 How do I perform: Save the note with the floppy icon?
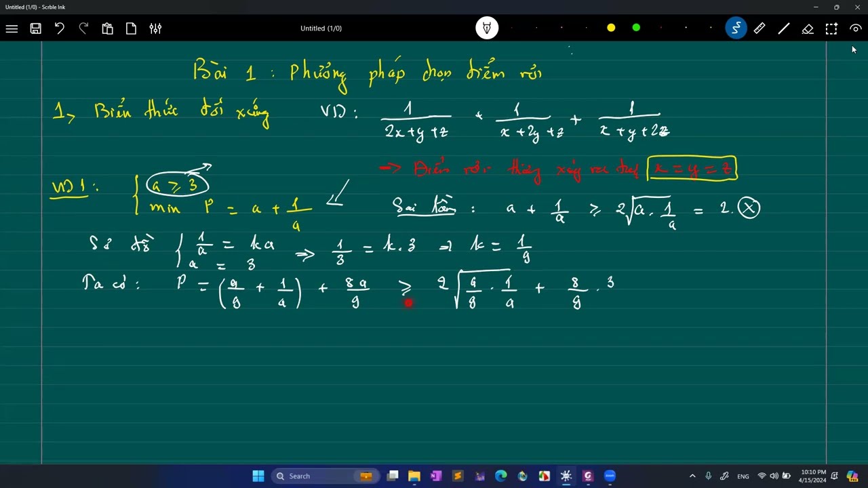click(x=36, y=28)
